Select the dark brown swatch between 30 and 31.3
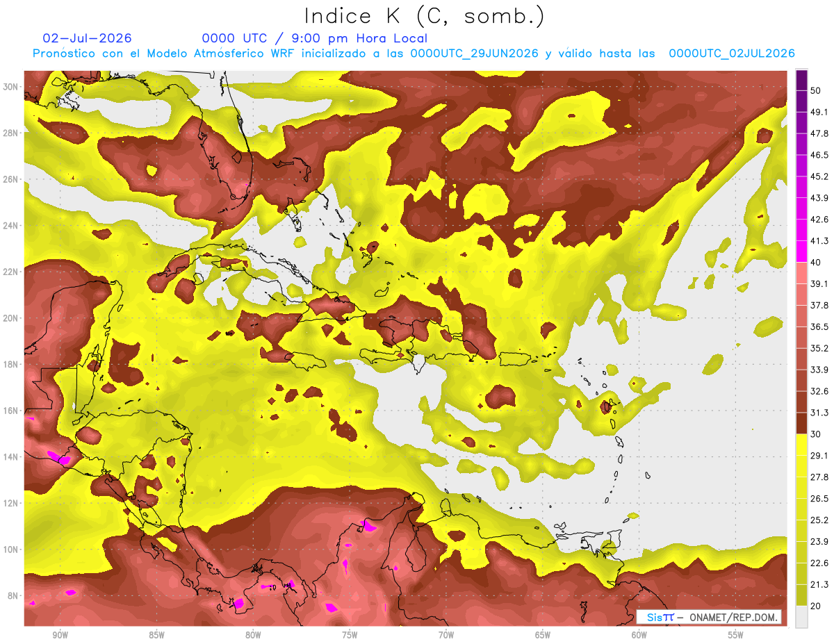Viewport: 834px width, 644px height. point(801,423)
